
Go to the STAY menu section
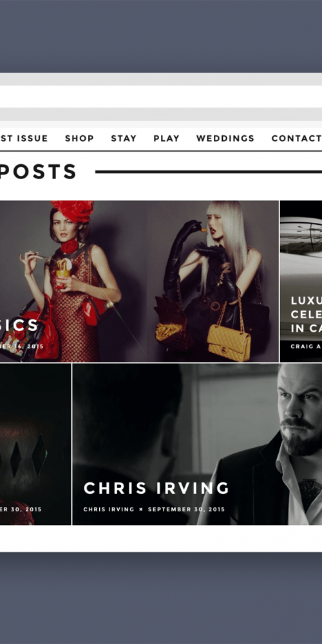[124, 138]
